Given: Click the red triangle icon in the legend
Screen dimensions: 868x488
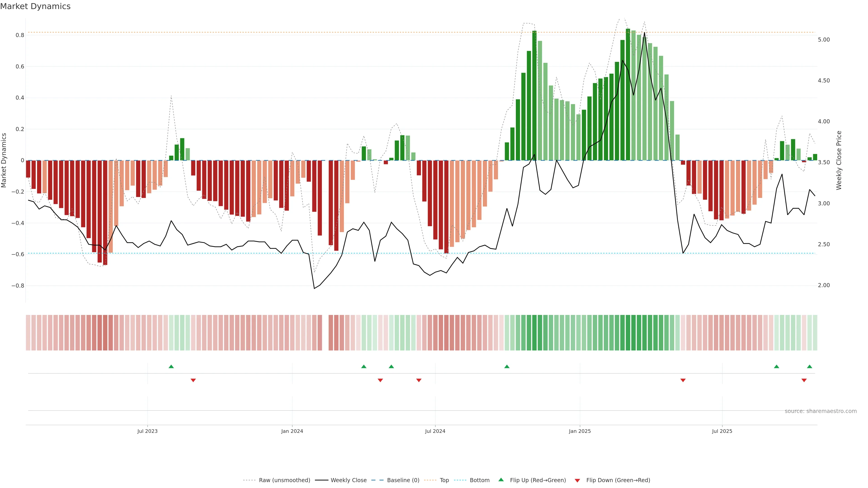Looking at the screenshot, I should pyautogui.click(x=577, y=480).
